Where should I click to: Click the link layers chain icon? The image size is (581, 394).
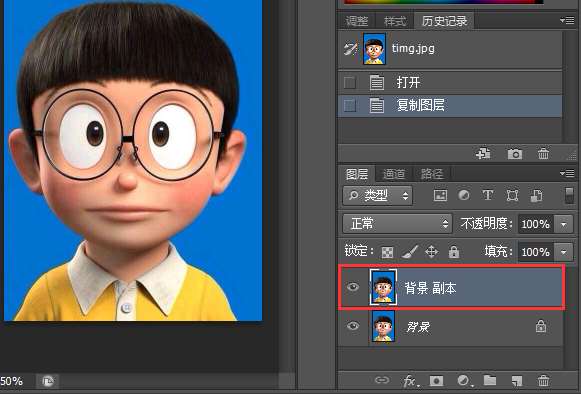click(x=382, y=380)
